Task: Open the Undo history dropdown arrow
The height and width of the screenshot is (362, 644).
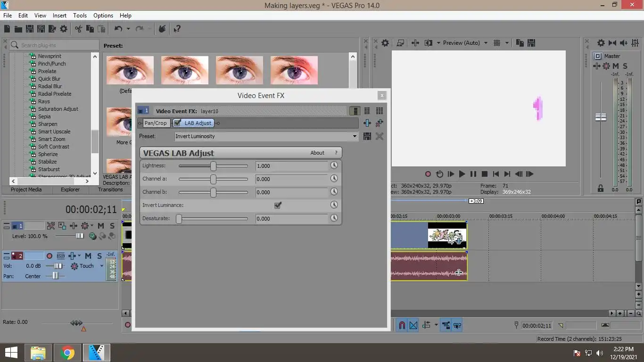Action: (128, 29)
